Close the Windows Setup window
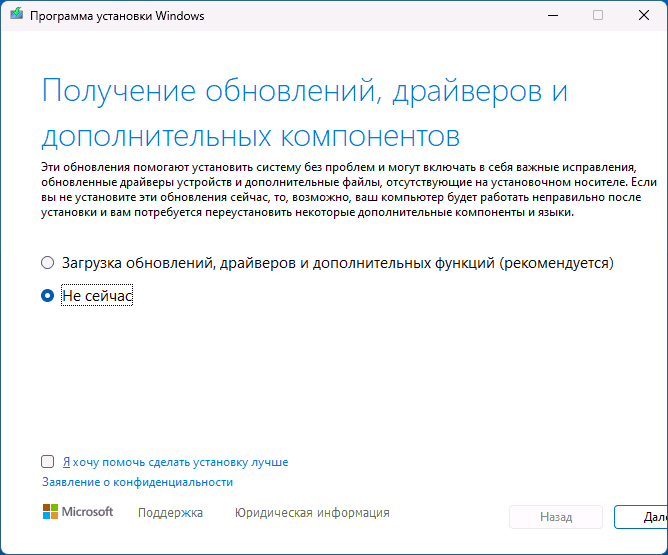 644,15
